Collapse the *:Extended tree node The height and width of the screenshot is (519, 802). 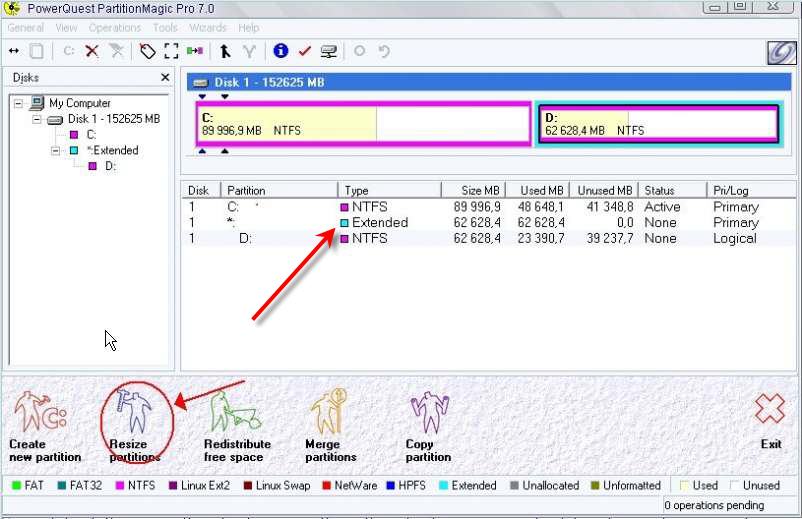(x=55, y=151)
